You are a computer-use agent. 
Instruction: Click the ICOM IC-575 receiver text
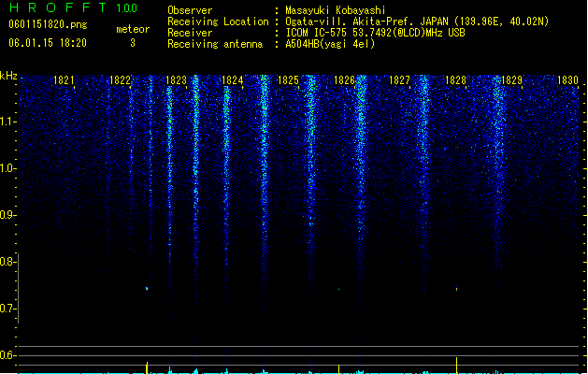click(x=375, y=33)
